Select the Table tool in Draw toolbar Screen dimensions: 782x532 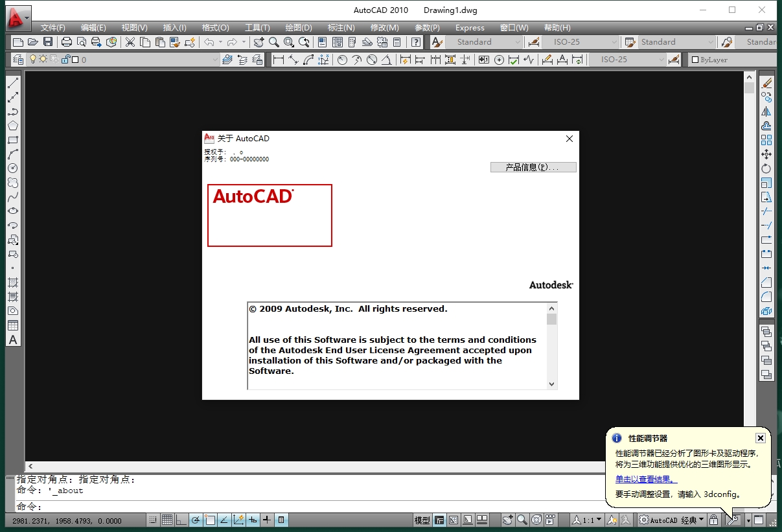[x=13, y=325]
